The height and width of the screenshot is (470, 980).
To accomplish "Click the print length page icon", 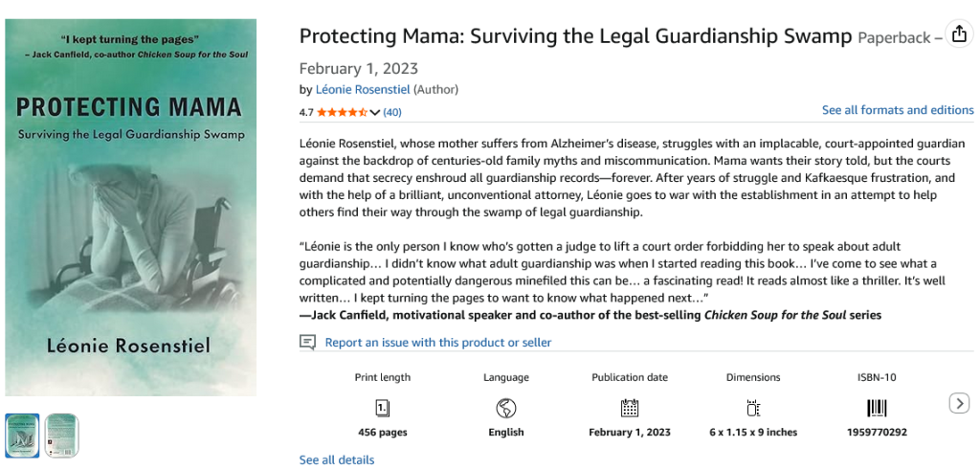I will tap(382, 408).
